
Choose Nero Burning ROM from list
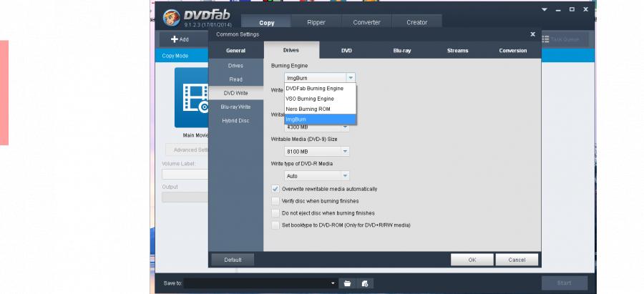pos(320,109)
